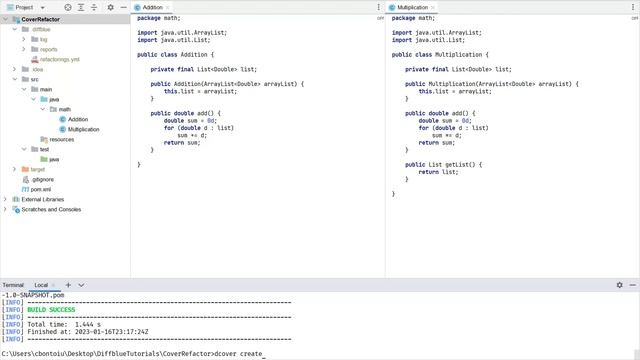Image resolution: width=640 pixels, height=360 pixels.
Task: Expand the log folder
Action: click(x=24, y=39)
